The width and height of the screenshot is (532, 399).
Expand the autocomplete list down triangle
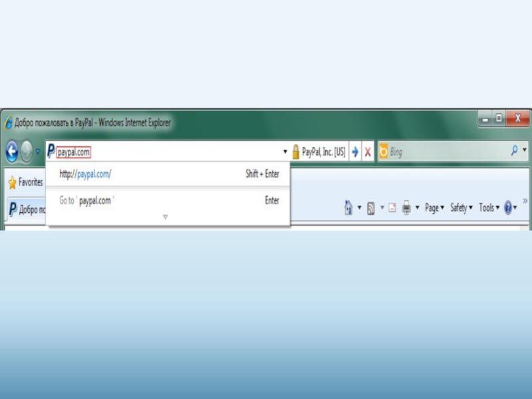click(x=165, y=217)
